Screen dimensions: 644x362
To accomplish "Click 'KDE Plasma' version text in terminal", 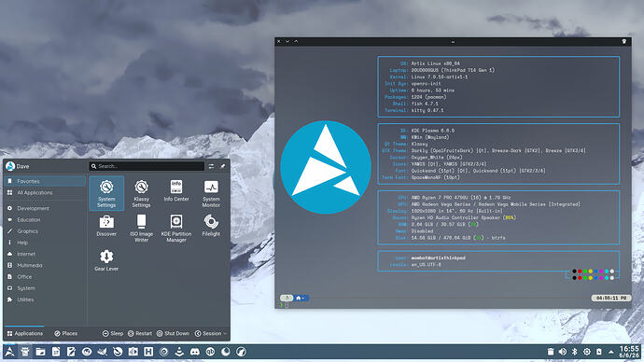I will 433,131.
